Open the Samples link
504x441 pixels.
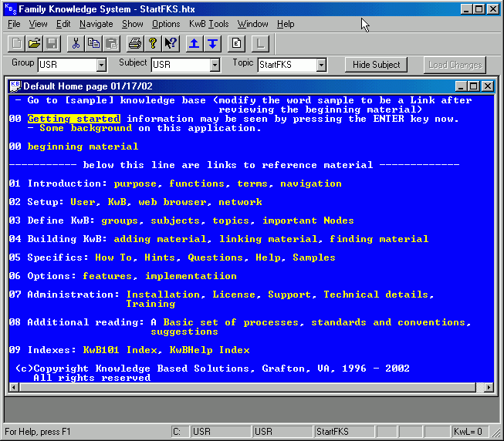pyautogui.click(x=313, y=258)
